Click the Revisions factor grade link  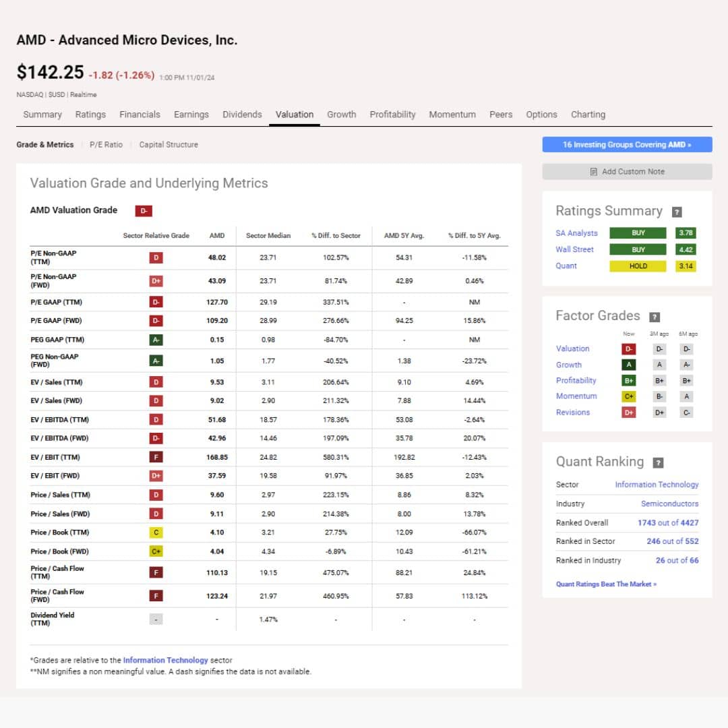pyautogui.click(x=573, y=413)
